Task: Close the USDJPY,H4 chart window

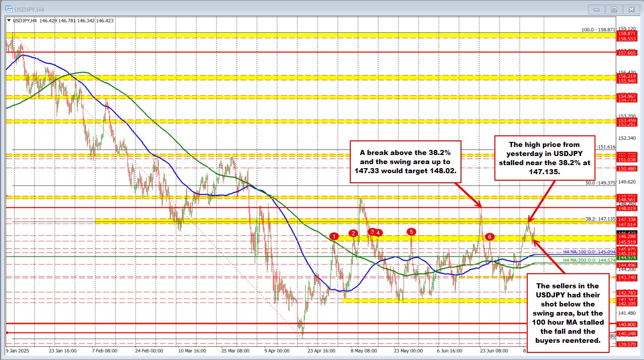Action: 631,9
